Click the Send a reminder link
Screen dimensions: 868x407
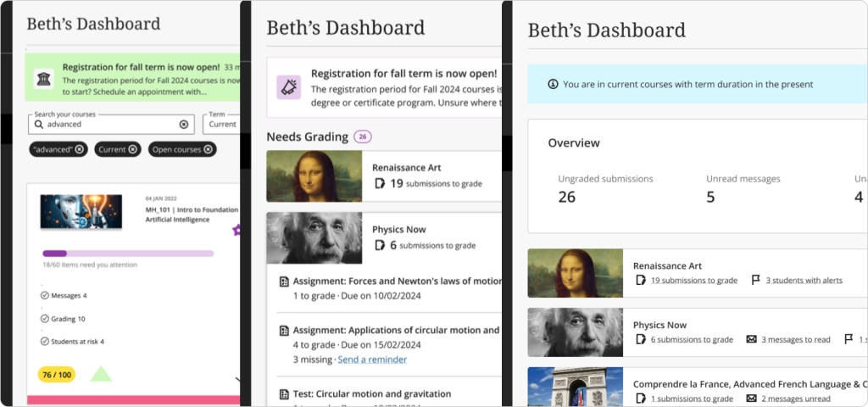coord(371,360)
